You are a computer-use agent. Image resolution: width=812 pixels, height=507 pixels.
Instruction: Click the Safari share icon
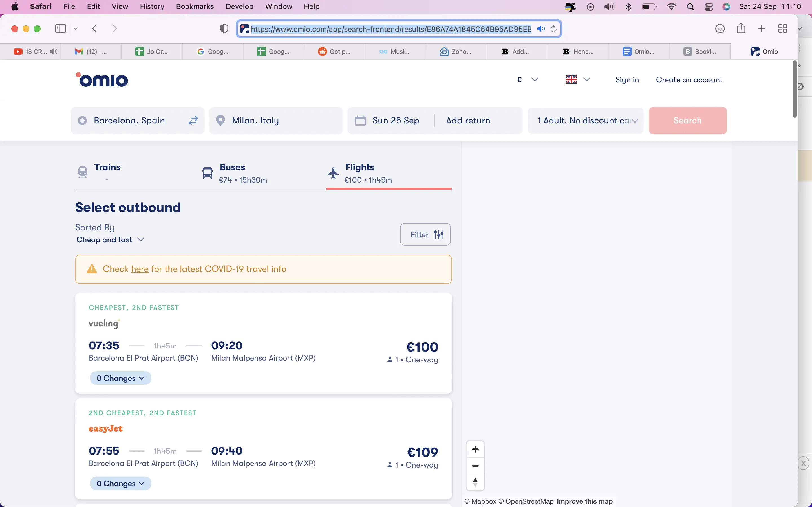pyautogui.click(x=741, y=28)
